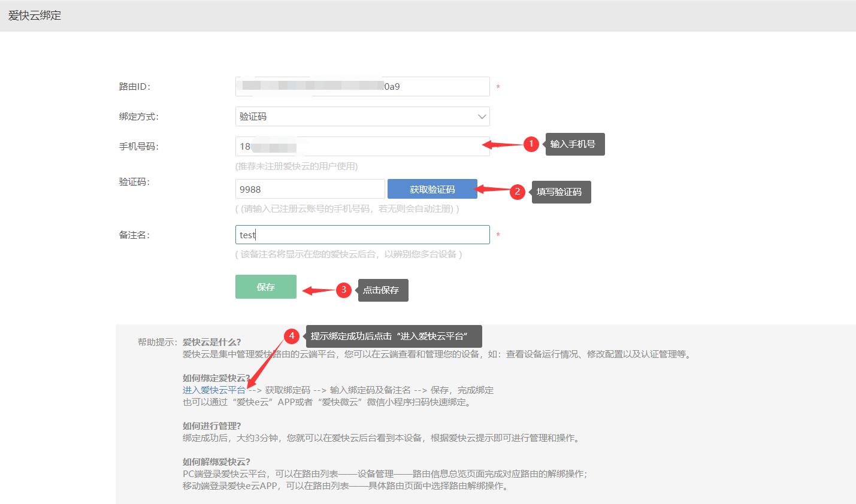Click the 获取验证码 button
This screenshot has height=504, width=856.
pyautogui.click(x=432, y=189)
